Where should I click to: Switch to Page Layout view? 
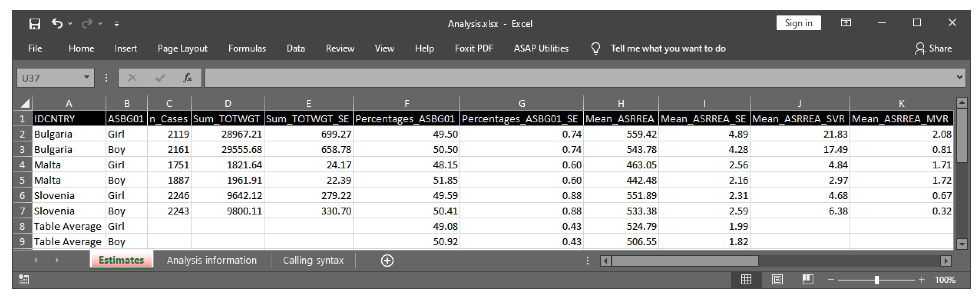(777, 280)
